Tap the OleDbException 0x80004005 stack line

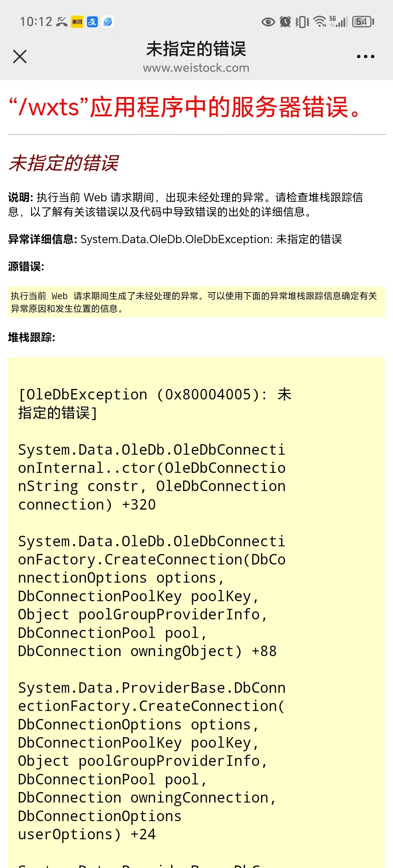coord(155,404)
